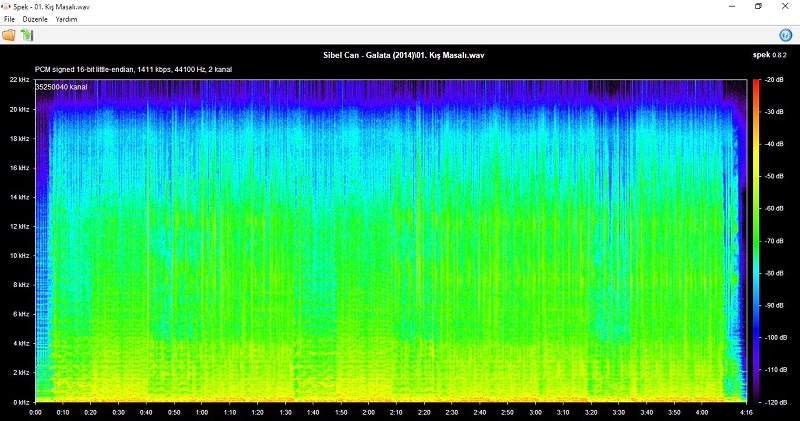Click the '12 kHz' frequency axis label

click(x=19, y=226)
